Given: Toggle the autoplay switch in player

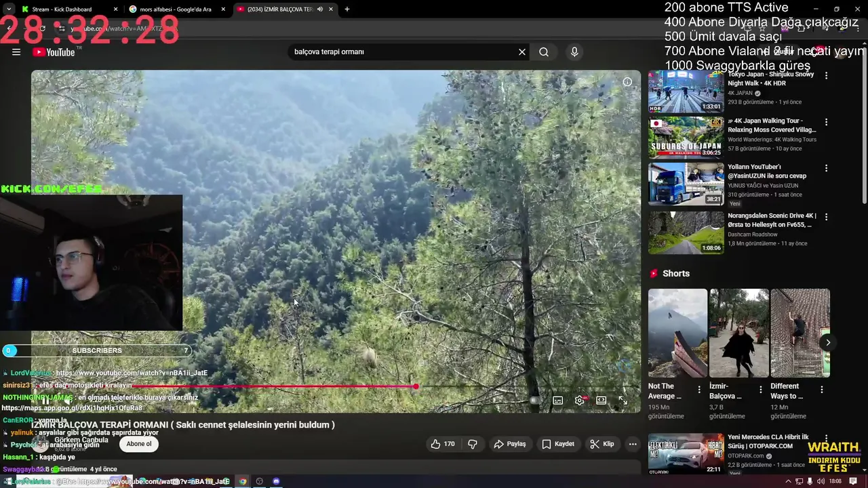Looking at the screenshot, I should point(535,401).
